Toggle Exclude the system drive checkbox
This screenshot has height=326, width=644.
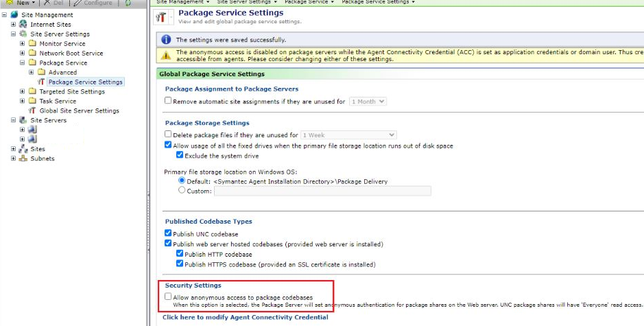point(180,155)
